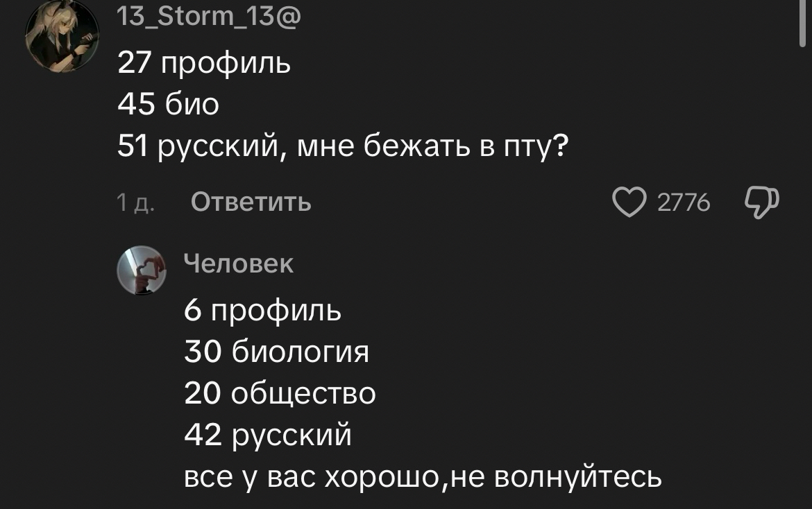
Task: Open Человек profile via heart-hands avatar
Action: coord(141,270)
